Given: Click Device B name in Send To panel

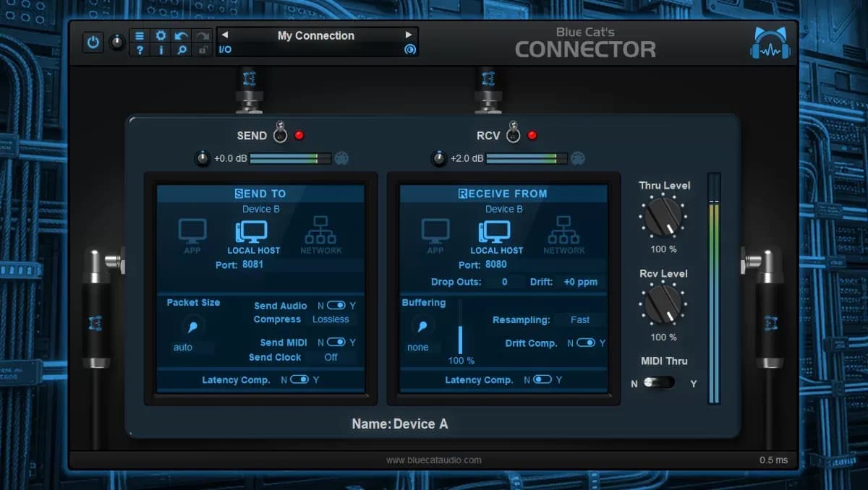Looking at the screenshot, I should (x=261, y=209).
